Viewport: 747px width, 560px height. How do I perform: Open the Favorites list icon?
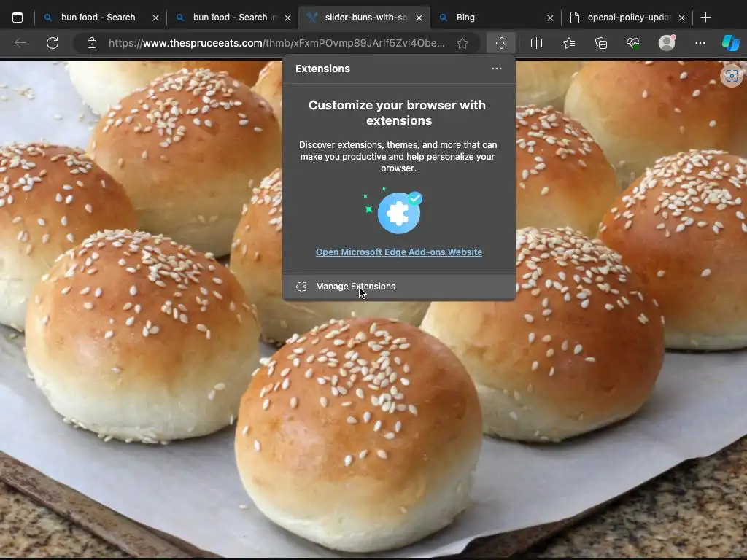(569, 43)
